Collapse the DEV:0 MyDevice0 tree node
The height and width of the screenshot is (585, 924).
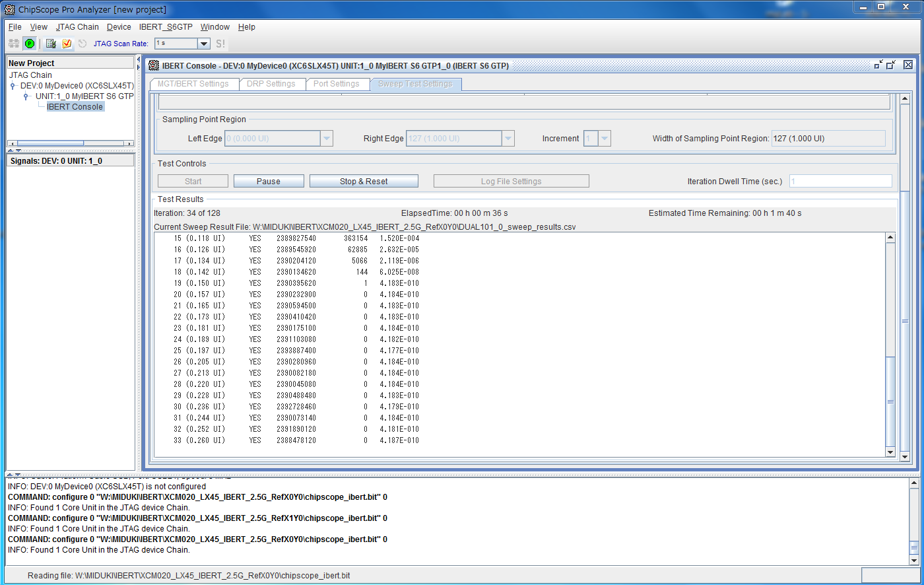(13, 86)
